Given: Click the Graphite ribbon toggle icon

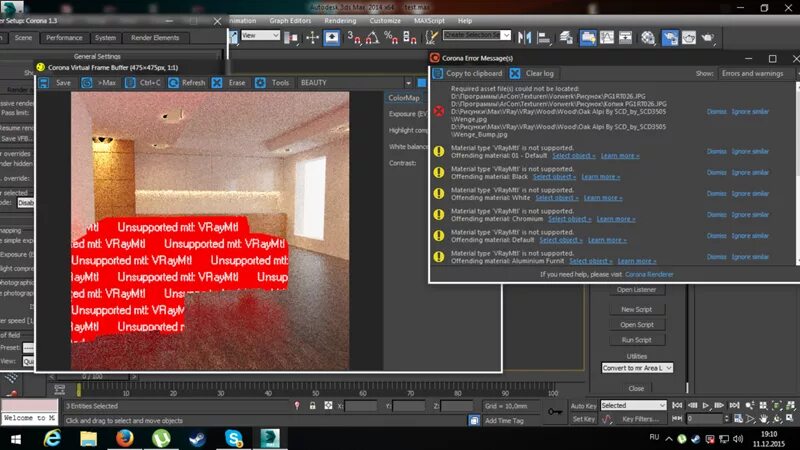Looking at the screenshot, I should [588, 37].
